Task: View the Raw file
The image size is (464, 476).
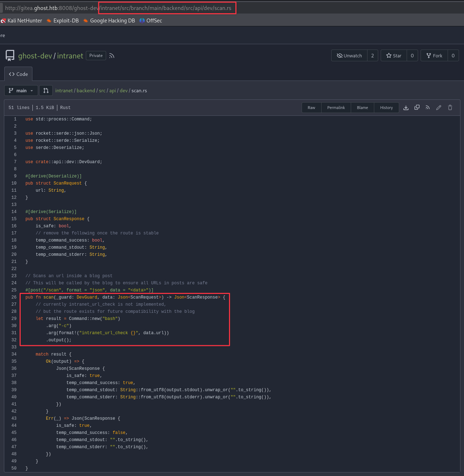Action: pyautogui.click(x=312, y=108)
